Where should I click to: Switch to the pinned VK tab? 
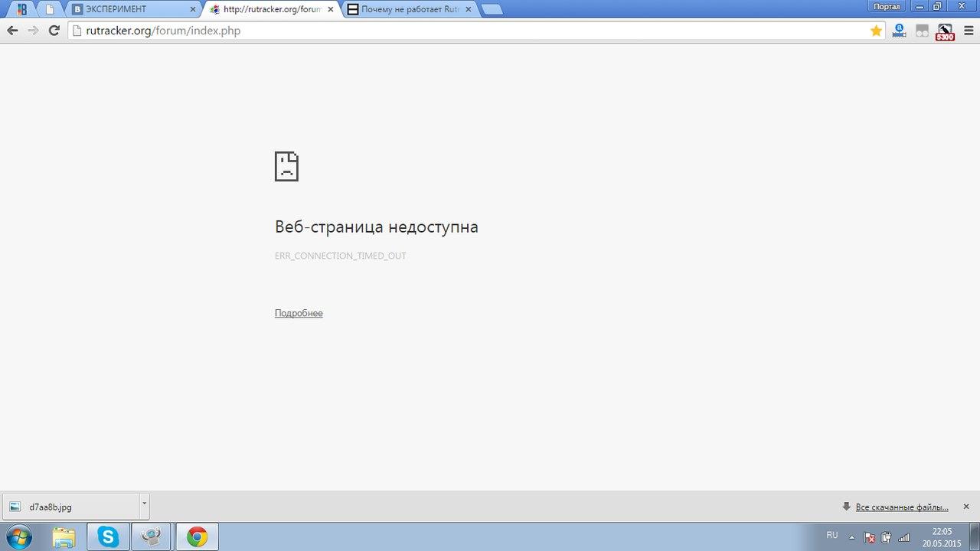[21, 9]
